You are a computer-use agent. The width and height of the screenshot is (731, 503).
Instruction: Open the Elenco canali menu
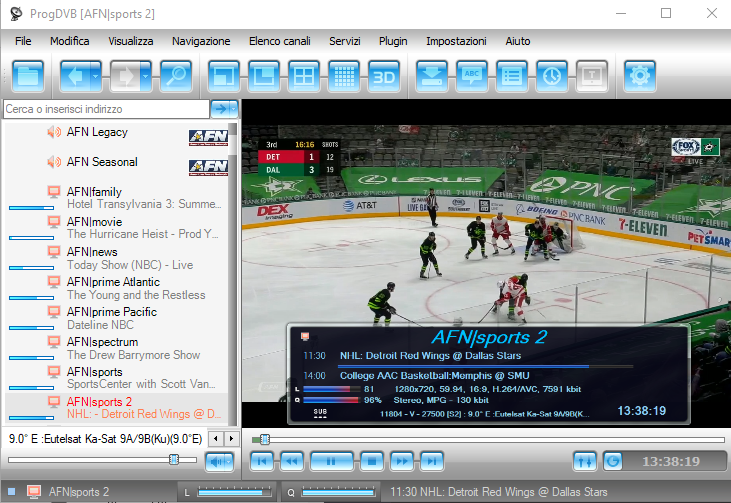click(x=279, y=41)
